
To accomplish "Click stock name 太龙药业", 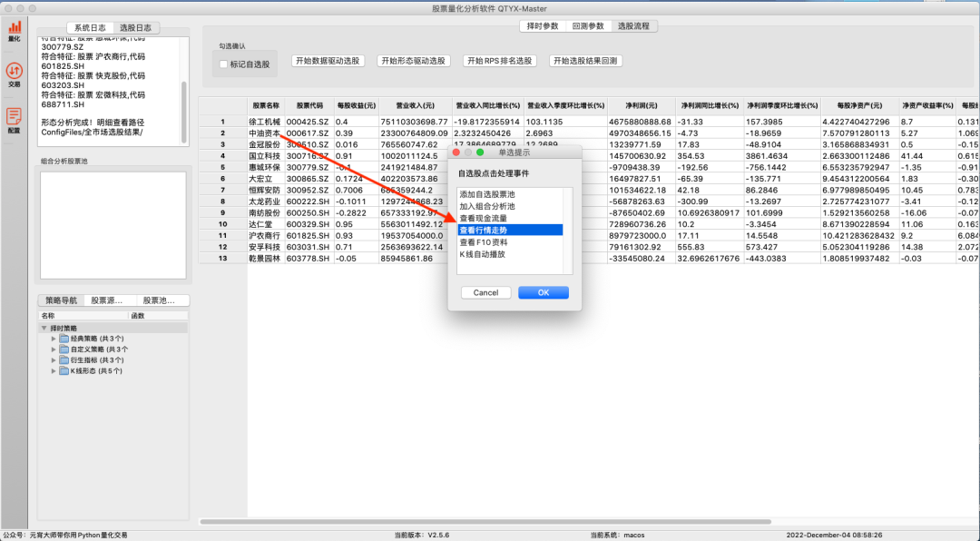I will tap(264, 202).
